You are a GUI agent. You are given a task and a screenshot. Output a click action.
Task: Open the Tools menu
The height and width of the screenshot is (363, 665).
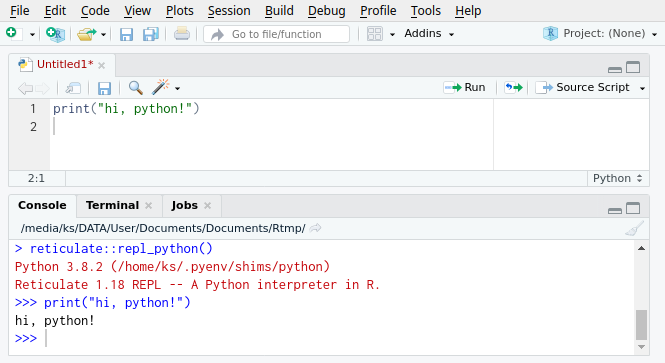pyautogui.click(x=425, y=11)
